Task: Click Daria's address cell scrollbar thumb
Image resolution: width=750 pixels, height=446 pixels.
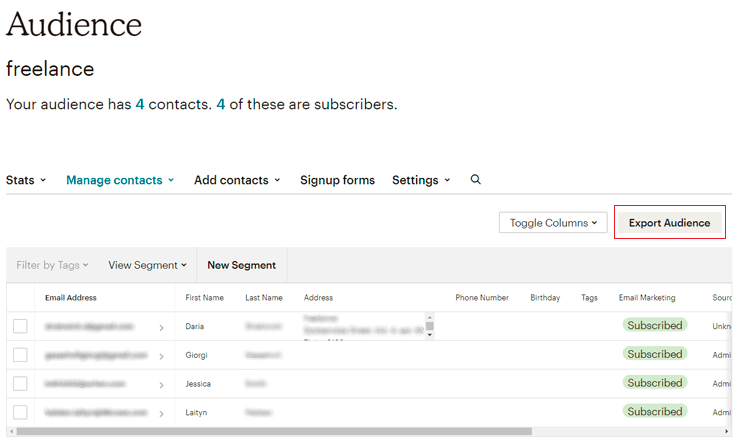Action: pyautogui.click(x=430, y=326)
